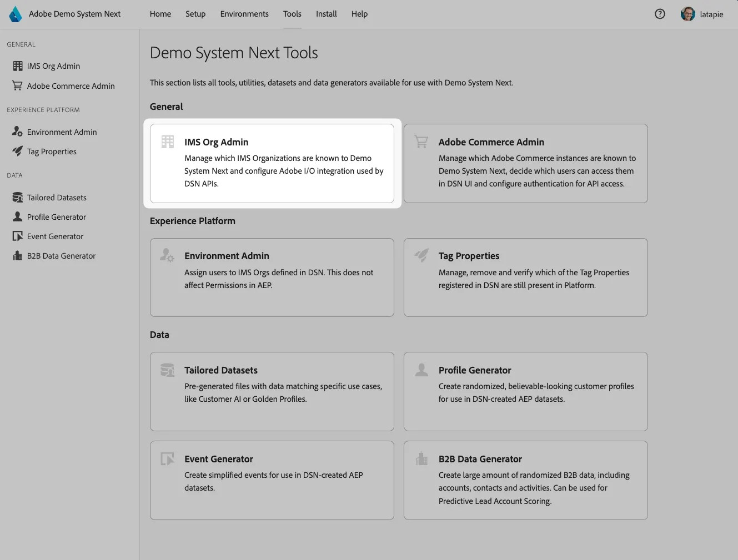Click the rocket icon on the Tag Properties card

tap(421, 255)
